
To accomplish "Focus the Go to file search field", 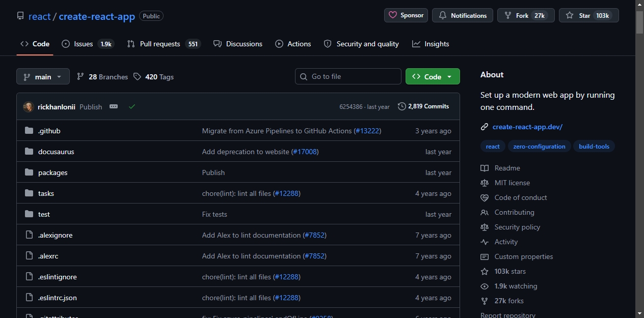I will (x=348, y=76).
